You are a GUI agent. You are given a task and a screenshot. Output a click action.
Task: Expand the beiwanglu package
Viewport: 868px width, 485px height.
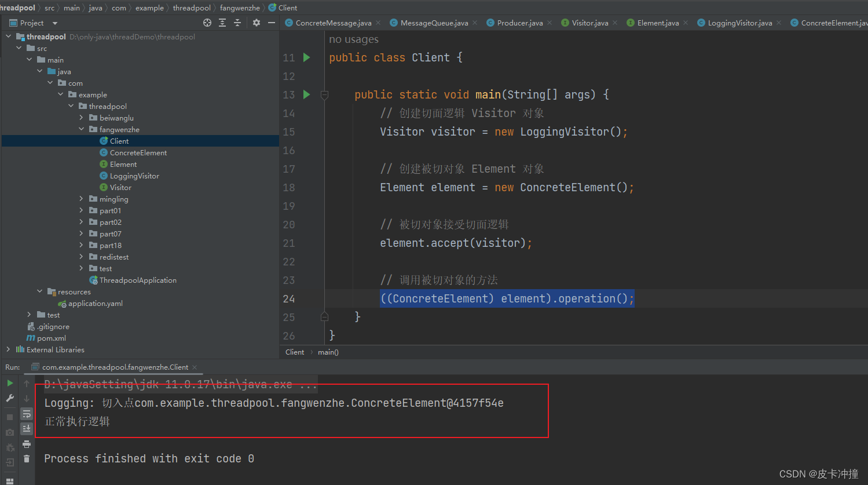pyautogui.click(x=82, y=118)
